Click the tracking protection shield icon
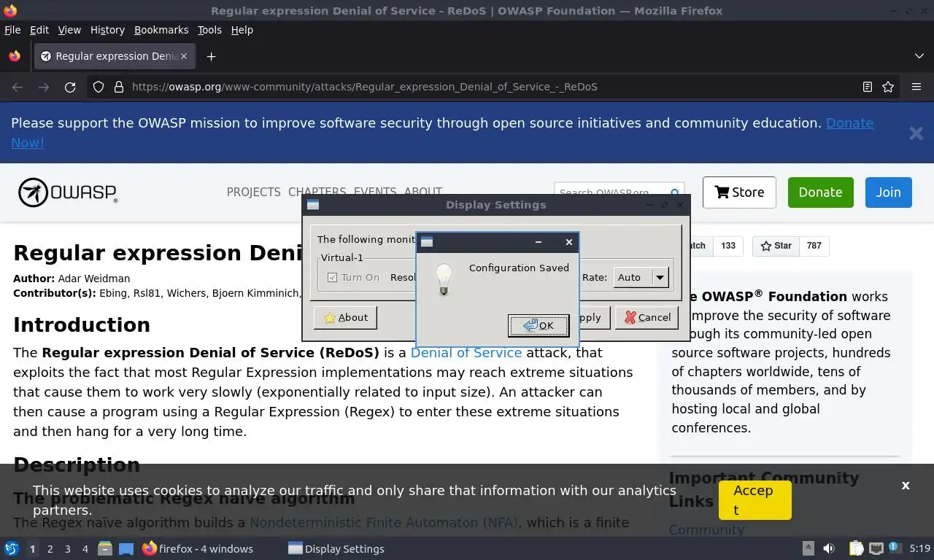The image size is (934, 560). coord(99,87)
